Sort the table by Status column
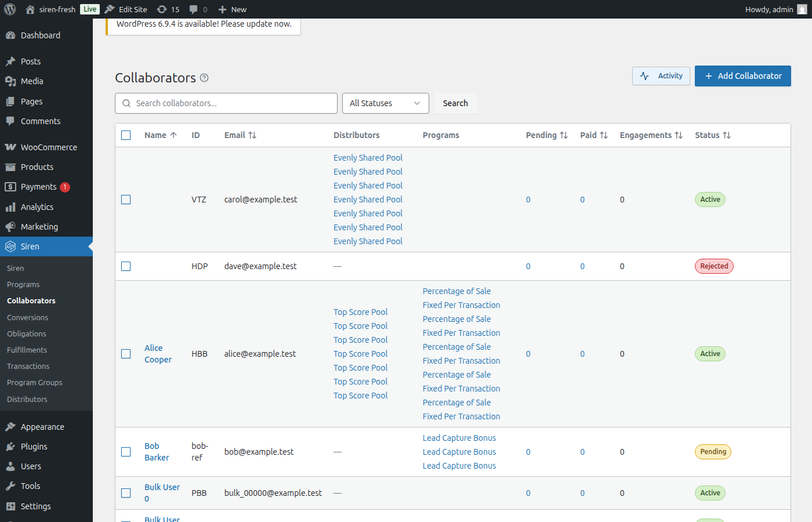 click(x=713, y=135)
